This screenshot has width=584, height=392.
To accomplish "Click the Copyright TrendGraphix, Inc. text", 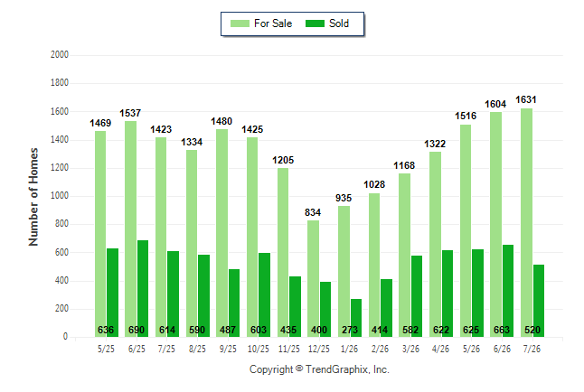I will coord(319,369).
